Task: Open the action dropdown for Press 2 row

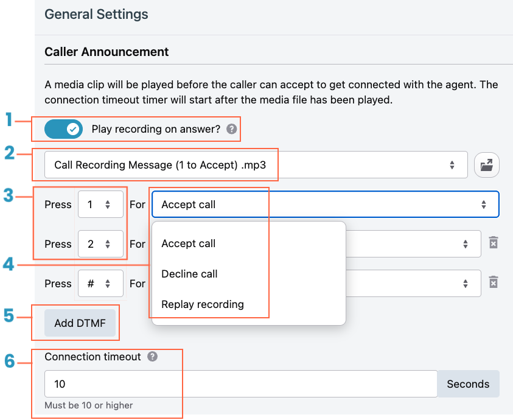Action: point(413,244)
